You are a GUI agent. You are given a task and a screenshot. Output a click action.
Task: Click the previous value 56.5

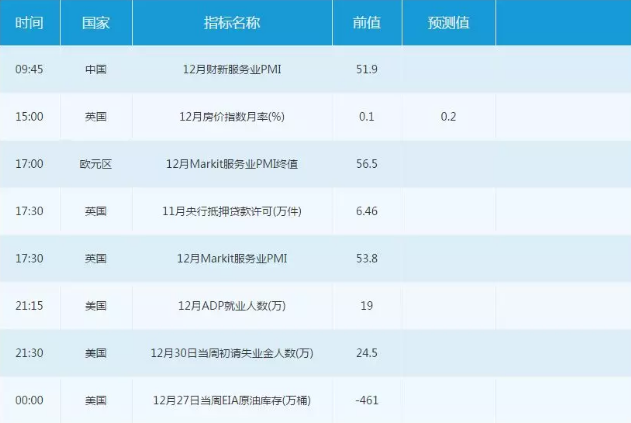[367, 164]
